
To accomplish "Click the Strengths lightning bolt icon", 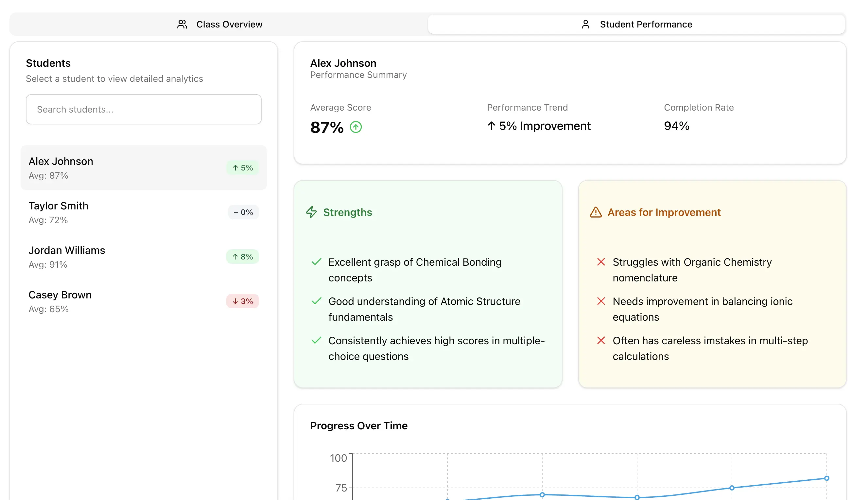I will (311, 212).
